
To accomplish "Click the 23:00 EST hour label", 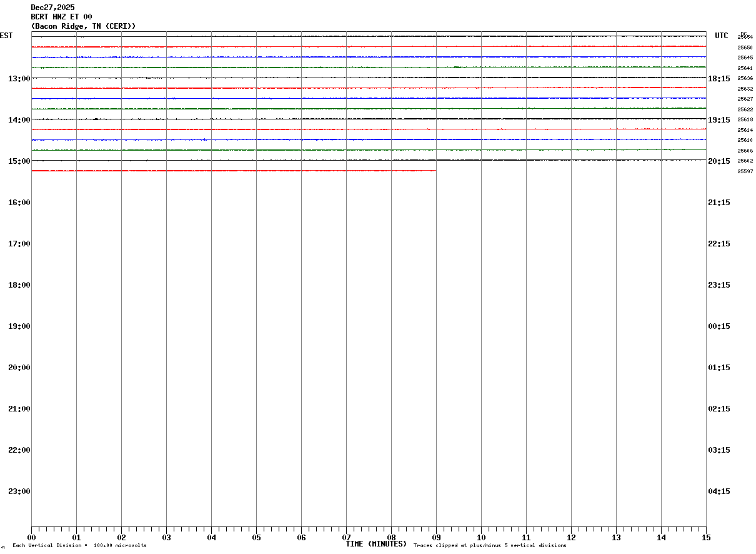I will tap(19, 491).
